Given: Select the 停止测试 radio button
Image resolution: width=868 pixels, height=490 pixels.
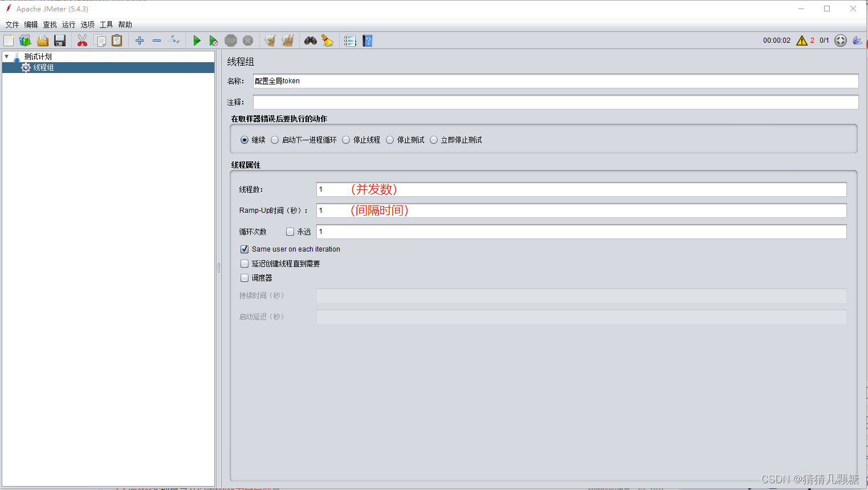Looking at the screenshot, I should click(390, 140).
